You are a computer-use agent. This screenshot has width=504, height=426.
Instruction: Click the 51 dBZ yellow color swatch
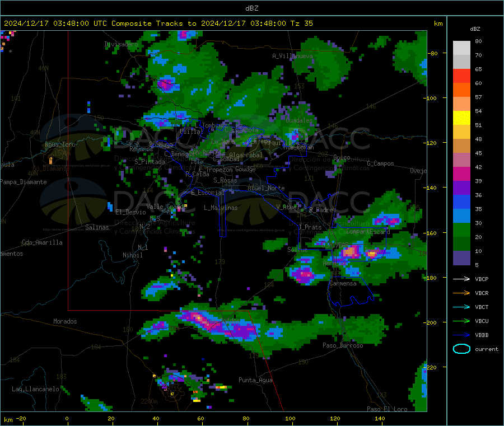tap(461, 118)
